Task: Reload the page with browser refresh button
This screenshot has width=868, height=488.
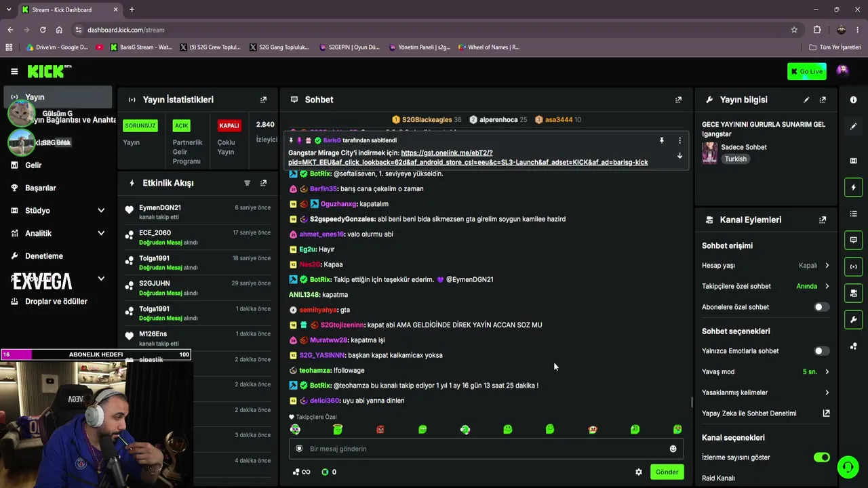Action: tap(43, 30)
